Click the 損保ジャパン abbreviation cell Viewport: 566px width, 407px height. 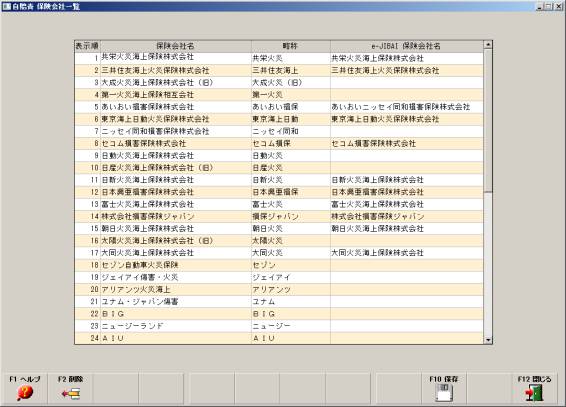pos(291,216)
